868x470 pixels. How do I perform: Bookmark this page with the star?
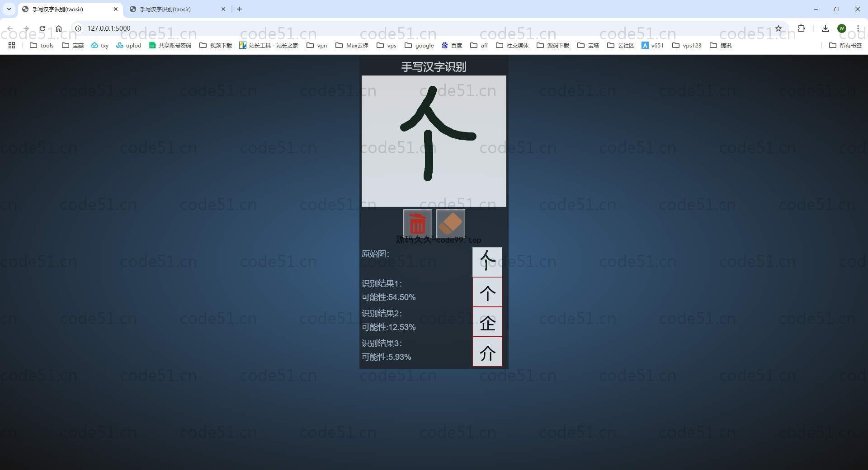tap(778, 28)
